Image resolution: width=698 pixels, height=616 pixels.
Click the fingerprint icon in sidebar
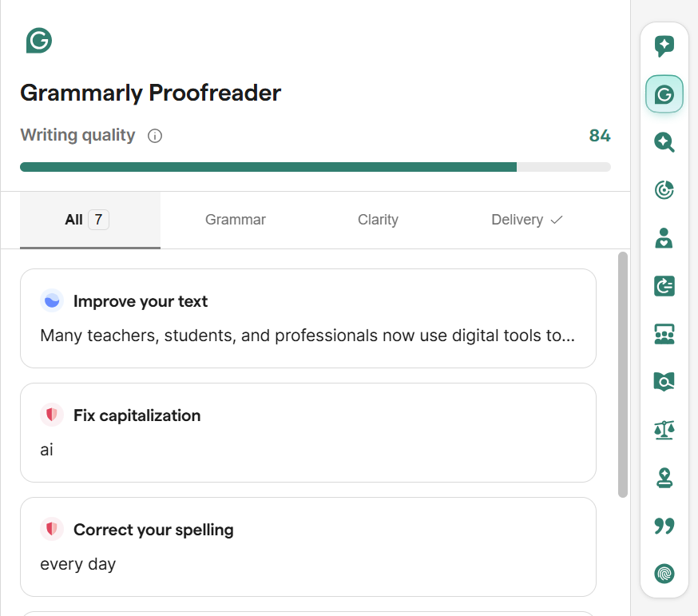pos(664,573)
